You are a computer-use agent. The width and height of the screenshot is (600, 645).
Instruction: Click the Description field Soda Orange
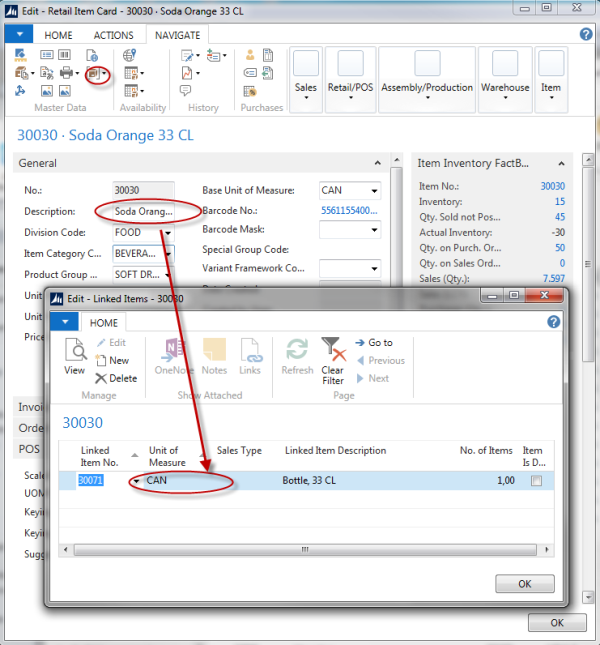(x=143, y=212)
